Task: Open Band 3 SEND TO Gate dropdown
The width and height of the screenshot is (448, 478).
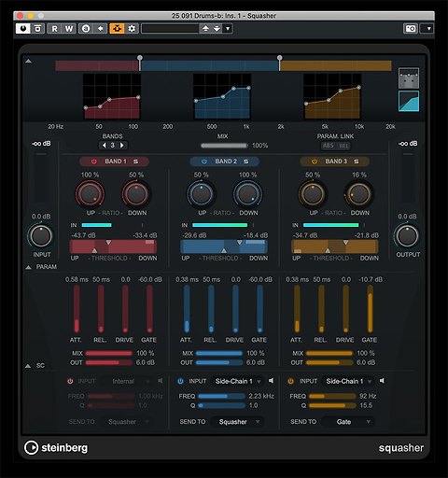Action: (x=348, y=422)
